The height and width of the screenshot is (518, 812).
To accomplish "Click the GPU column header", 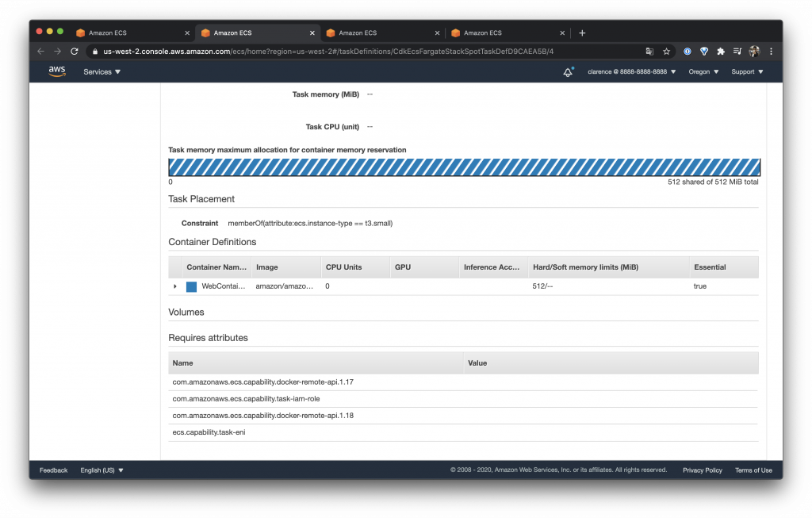I will [x=424, y=267].
